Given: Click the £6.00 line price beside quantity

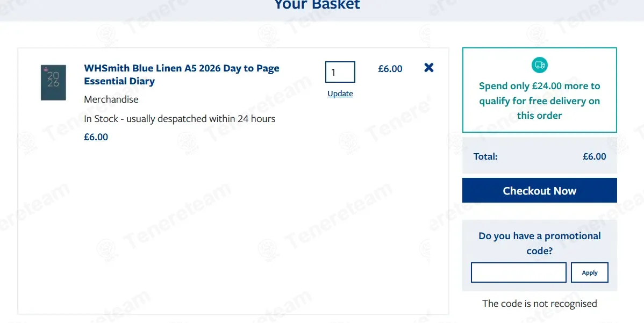Looking at the screenshot, I should (390, 69).
